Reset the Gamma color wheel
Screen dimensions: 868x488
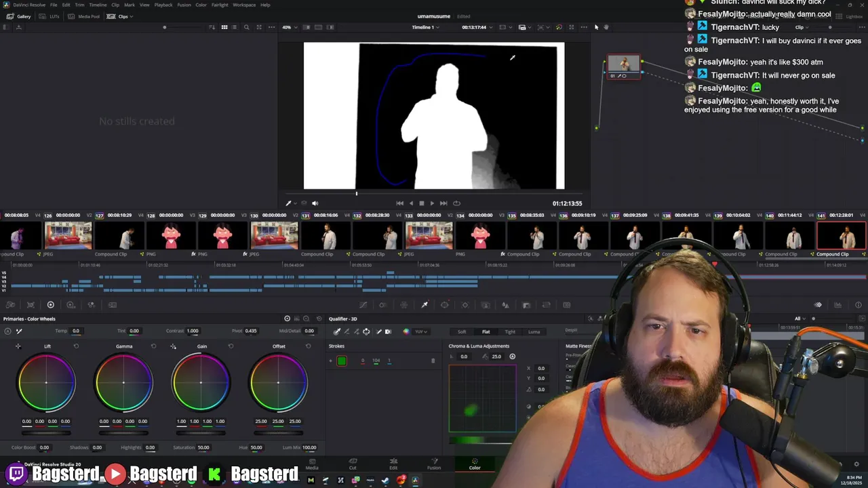153,346
